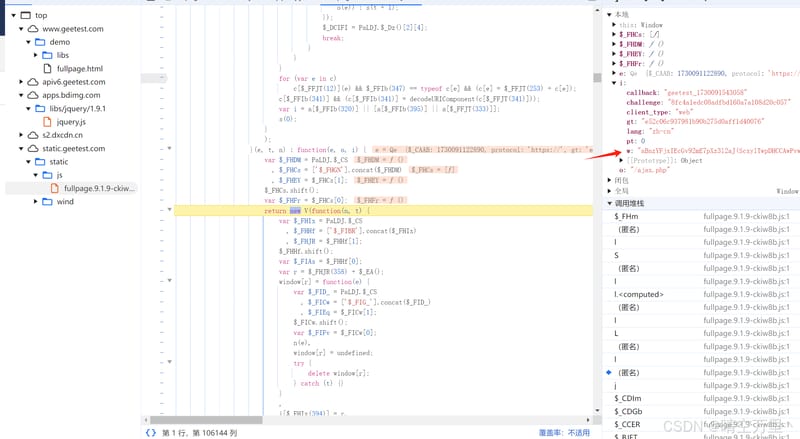Expand the [[Prototype]]: Object entry
Viewport: 800px width, 439px height.
621,160
